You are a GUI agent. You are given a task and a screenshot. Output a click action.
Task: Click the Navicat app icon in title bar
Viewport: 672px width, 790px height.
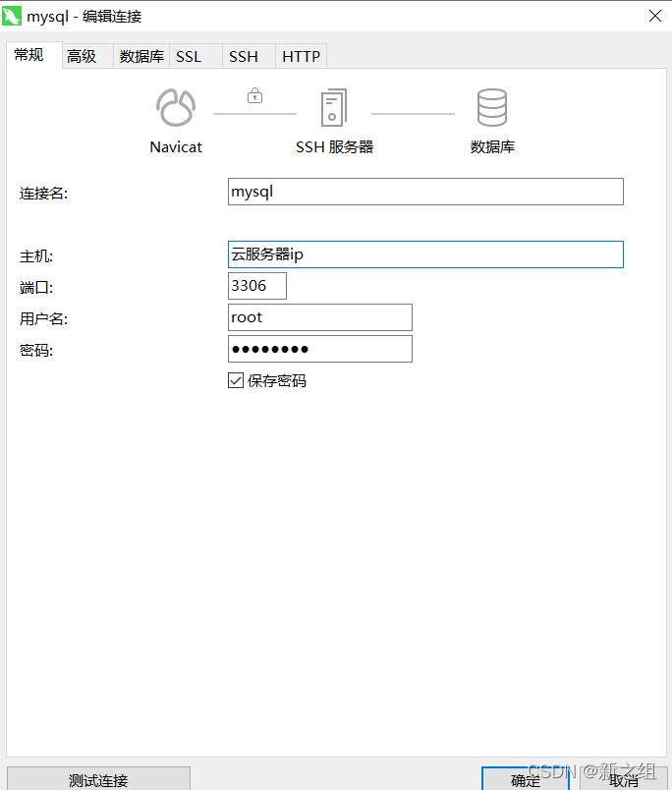pos(12,16)
